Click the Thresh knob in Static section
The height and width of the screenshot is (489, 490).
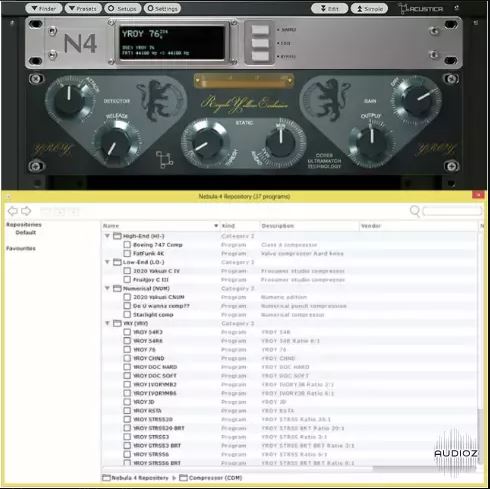click(x=207, y=143)
